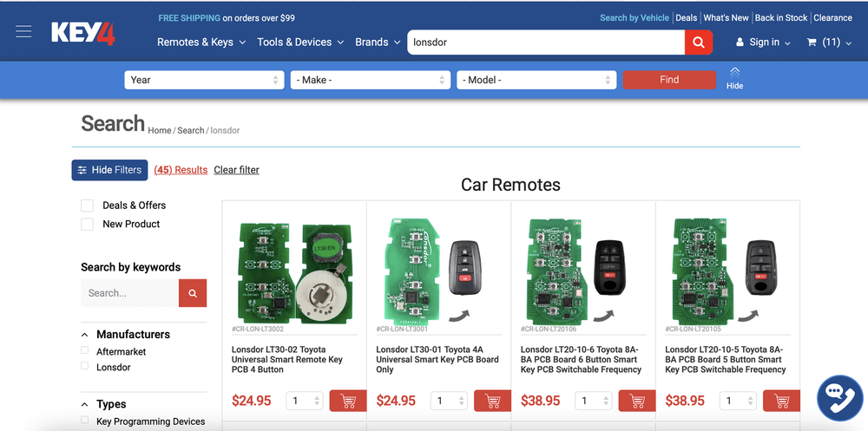Open the hamburger menu icon
Screen dimensions: 868x431
click(x=23, y=31)
